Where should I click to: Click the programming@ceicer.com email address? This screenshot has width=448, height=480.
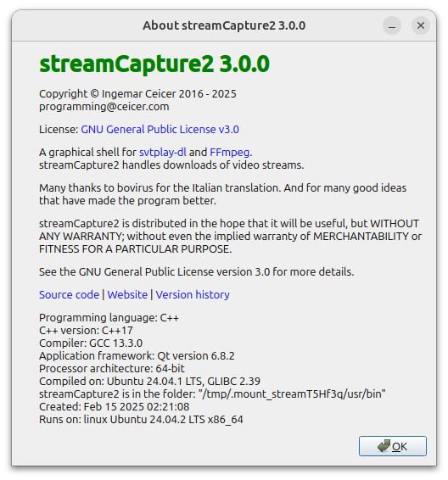pyautogui.click(x=104, y=107)
